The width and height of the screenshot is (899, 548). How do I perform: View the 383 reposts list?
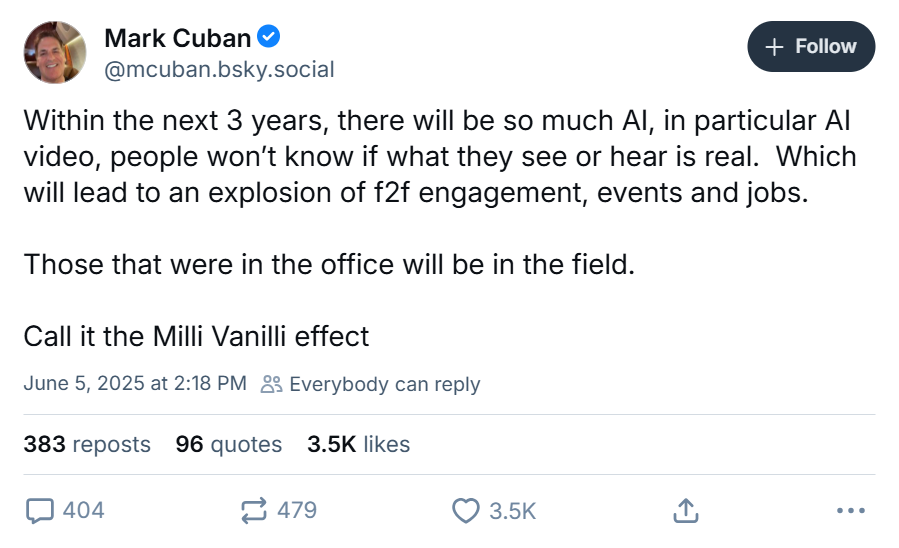87,444
